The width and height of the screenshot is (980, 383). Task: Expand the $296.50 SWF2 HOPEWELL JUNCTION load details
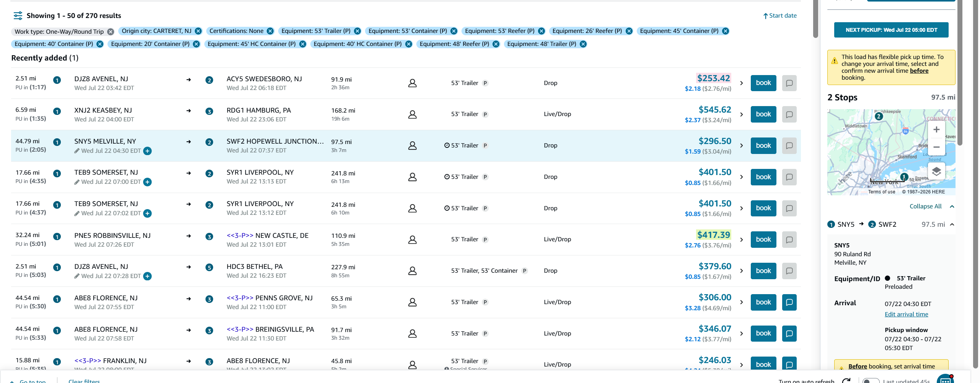point(742,146)
